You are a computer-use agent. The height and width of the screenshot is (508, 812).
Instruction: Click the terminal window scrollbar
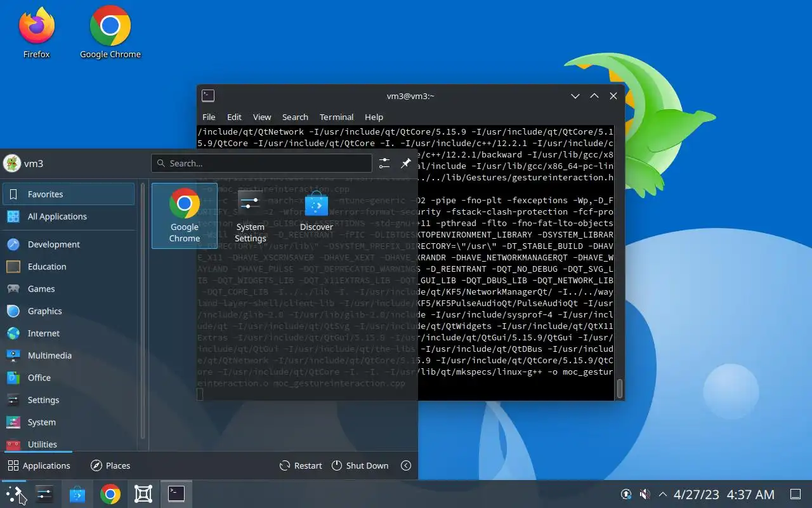[619, 388]
